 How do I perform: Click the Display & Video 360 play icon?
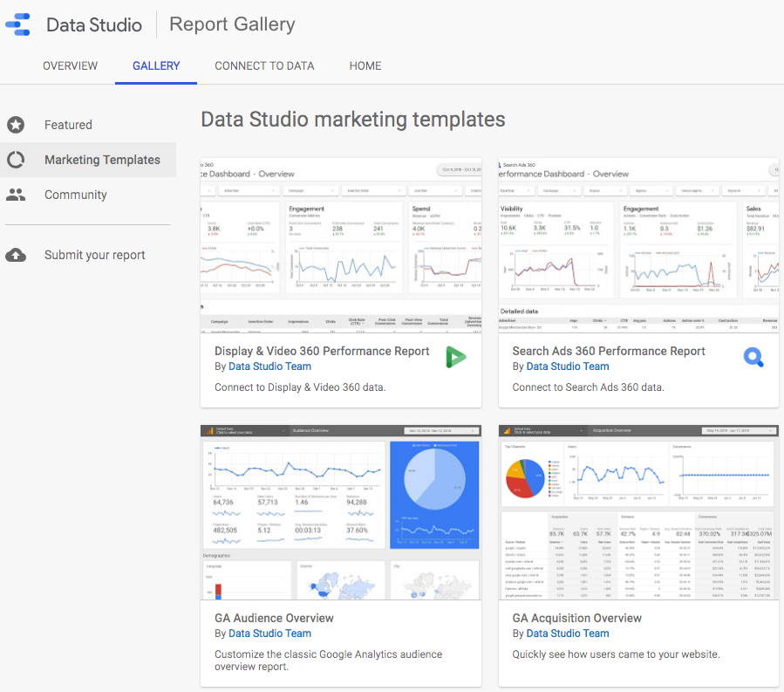(x=454, y=356)
